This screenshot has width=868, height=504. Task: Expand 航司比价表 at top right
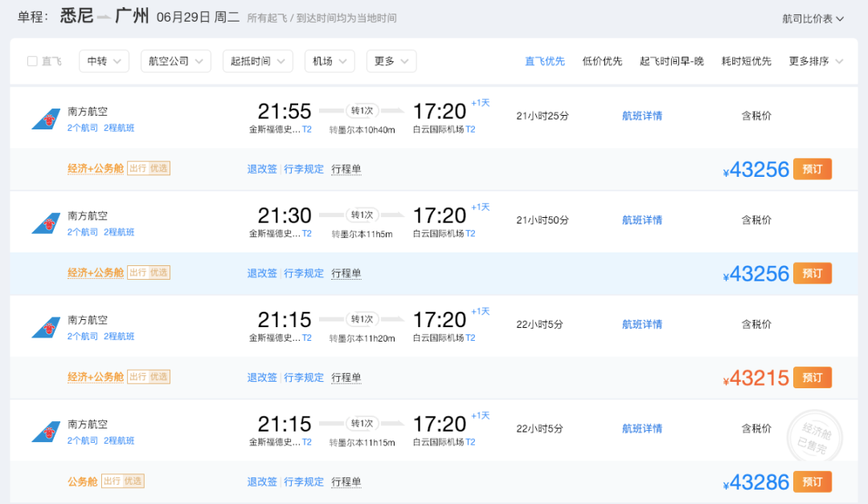(813, 18)
